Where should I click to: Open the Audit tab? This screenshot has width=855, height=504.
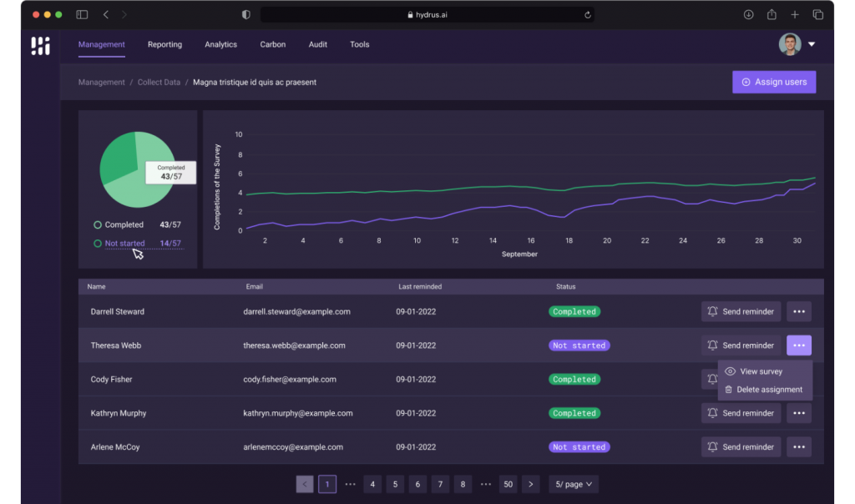(318, 45)
